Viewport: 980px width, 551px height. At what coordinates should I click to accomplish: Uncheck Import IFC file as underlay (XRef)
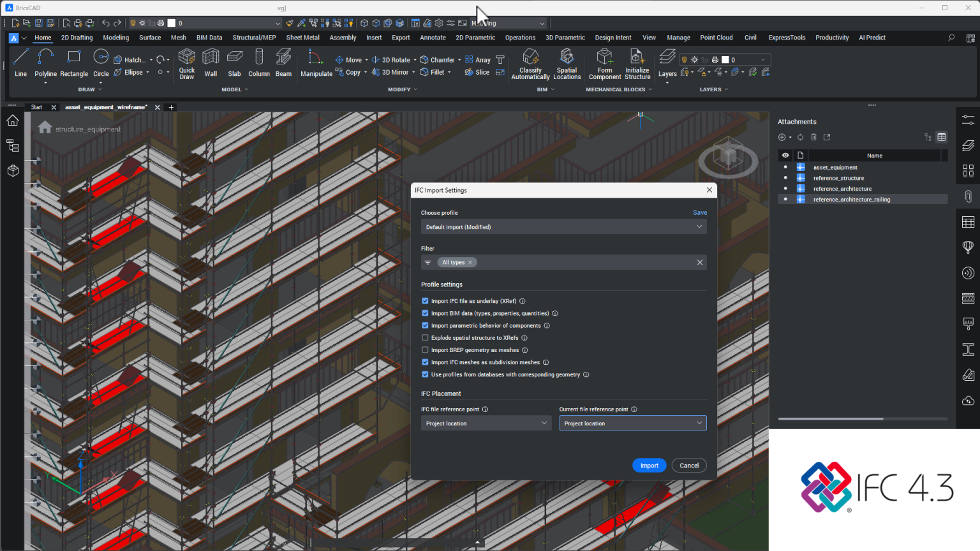pos(425,300)
